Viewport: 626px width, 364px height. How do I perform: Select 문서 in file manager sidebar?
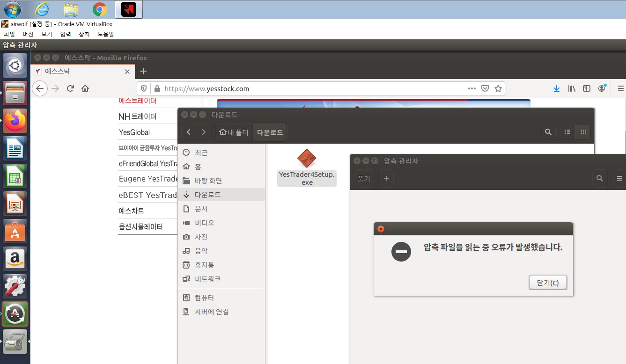(x=201, y=209)
